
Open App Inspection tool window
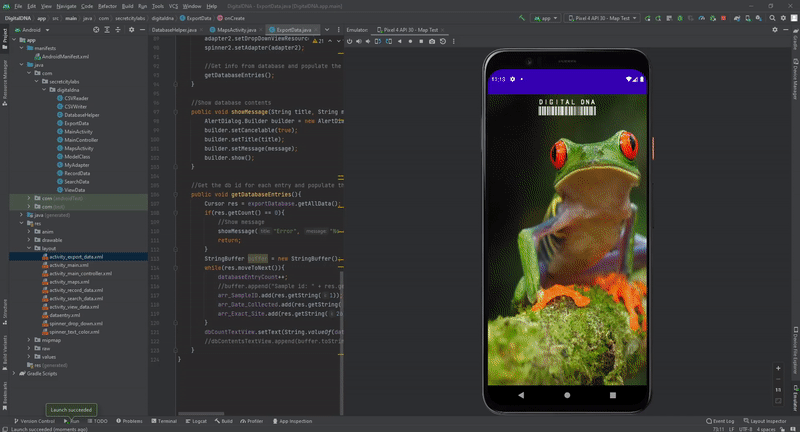pos(292,421)
